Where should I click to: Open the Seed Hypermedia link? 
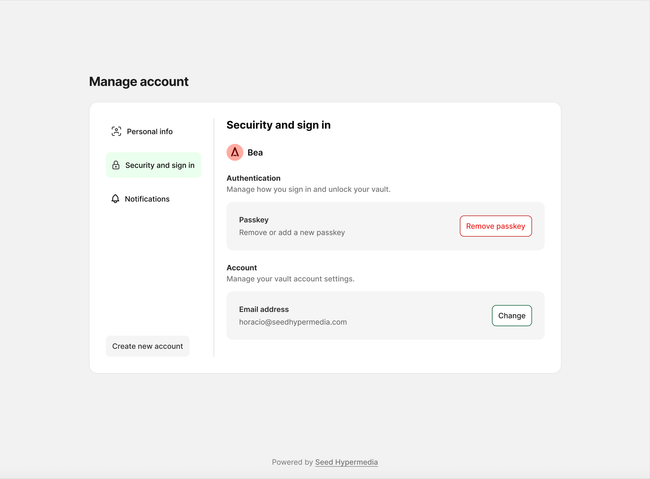346,462
